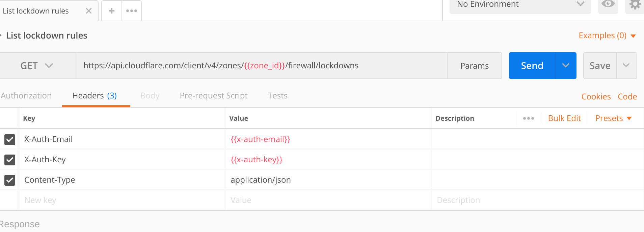The height and width of the screenshot is (232, 644).
Task: Click the Bulk Edit link
Action: pos(564,118)
